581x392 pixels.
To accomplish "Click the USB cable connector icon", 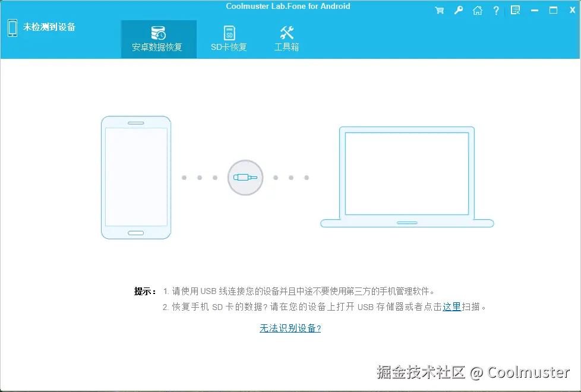I will click(245, 178).
